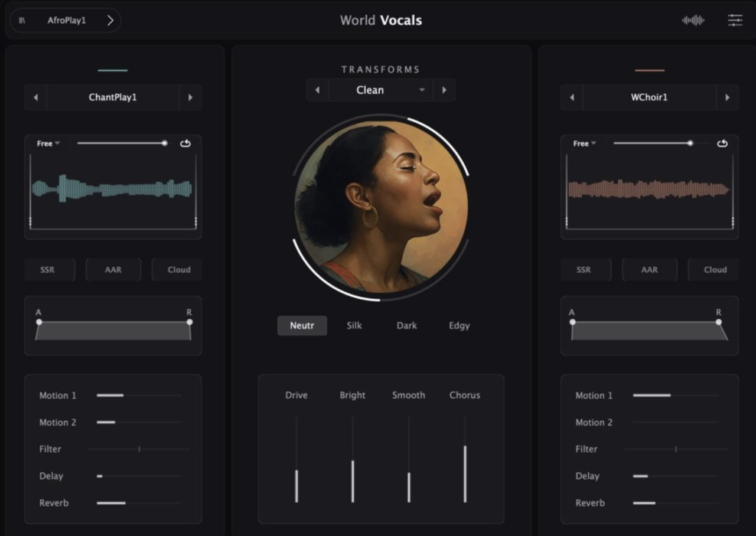
Task: Set Reverb slider in the right layer
Action: coord(676,503)
